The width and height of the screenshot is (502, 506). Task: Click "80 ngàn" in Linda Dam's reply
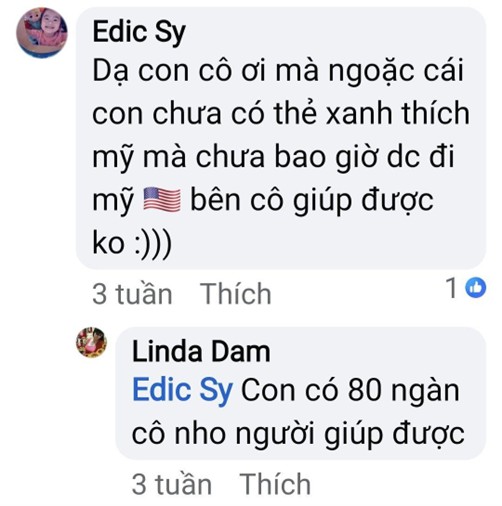click(x=404, y=392)
